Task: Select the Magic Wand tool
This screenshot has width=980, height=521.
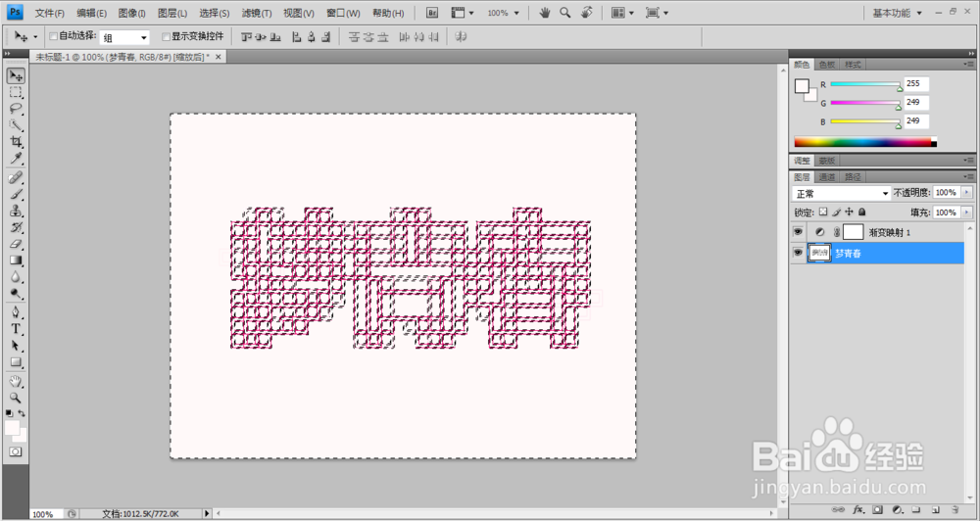Action: [x=16, y=125]
